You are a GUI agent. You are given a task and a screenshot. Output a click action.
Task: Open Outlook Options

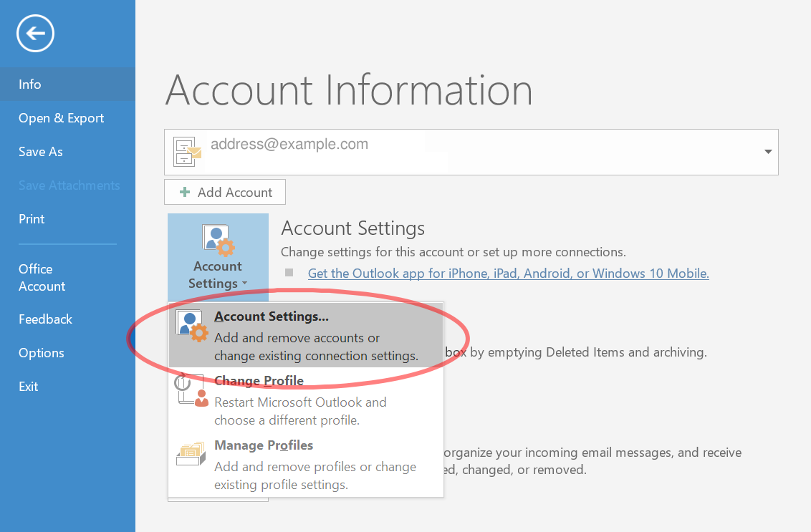(41, 352)
